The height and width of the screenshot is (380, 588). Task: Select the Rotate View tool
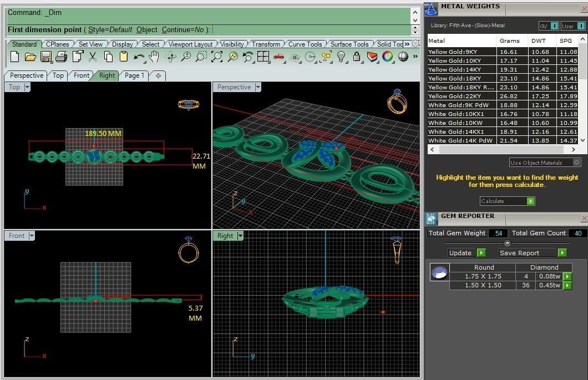pos(170,57)
